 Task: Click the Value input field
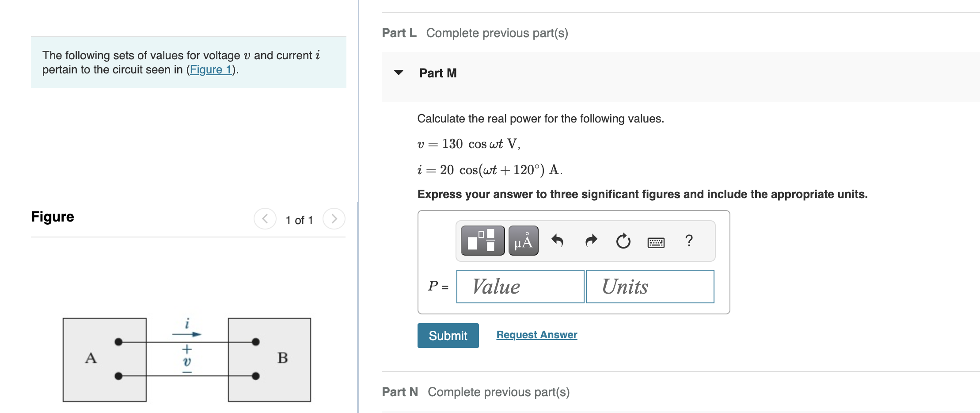(x=520, y=287)
